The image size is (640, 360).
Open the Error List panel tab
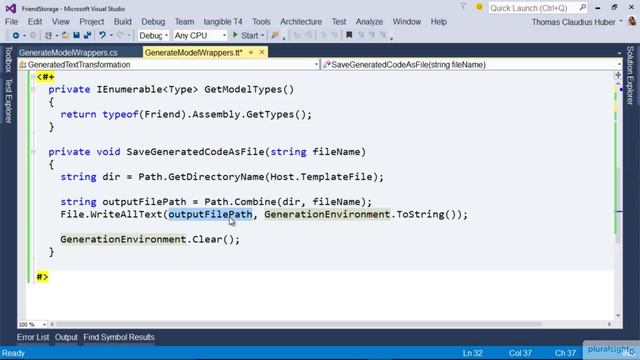click(x=33, y=337)
